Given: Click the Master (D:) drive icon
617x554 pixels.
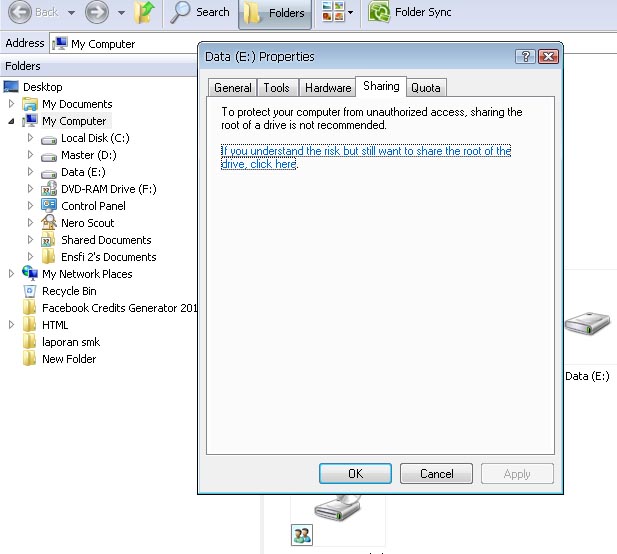Looking at the screenshot, I should tap(49, 156).
